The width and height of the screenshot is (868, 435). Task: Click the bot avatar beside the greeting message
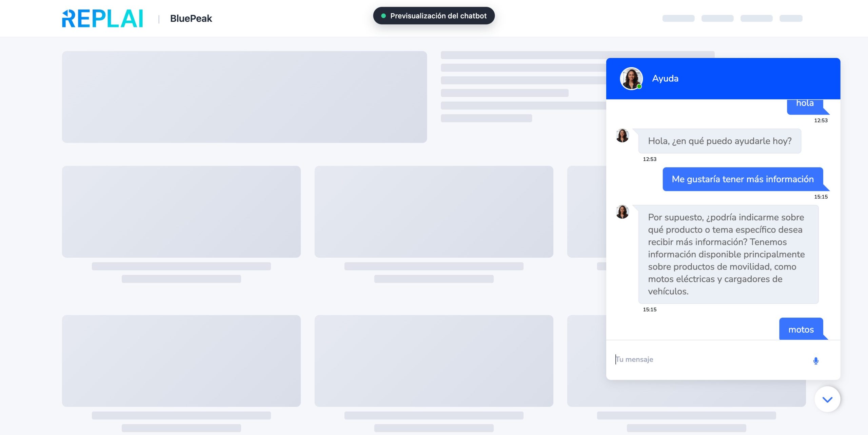click(622, 135)
